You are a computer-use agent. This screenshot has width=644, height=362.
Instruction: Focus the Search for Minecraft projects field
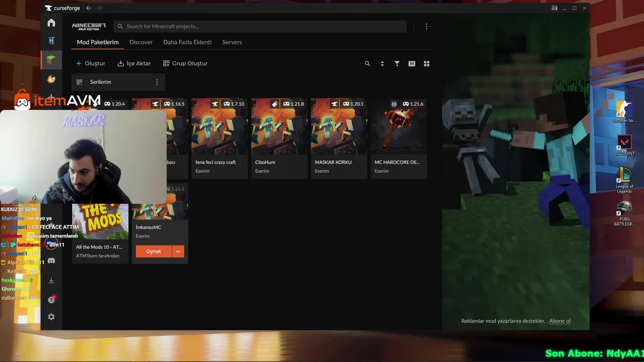click(x=260, y=27)
